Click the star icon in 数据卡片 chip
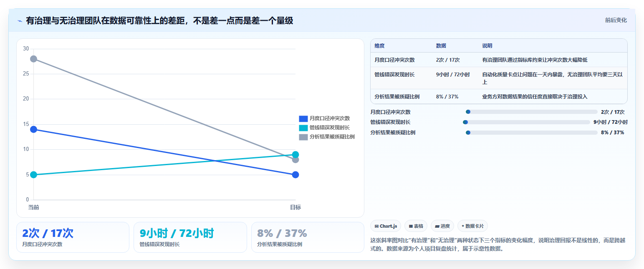Screen dimensions: 644x269 pyautogui.click(x=463, y=226)
